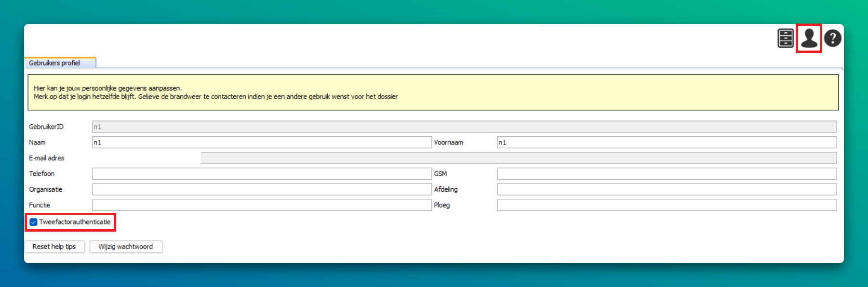Select the Gebruikers profiel tab
868x287 pixels.
coord(54,63)
